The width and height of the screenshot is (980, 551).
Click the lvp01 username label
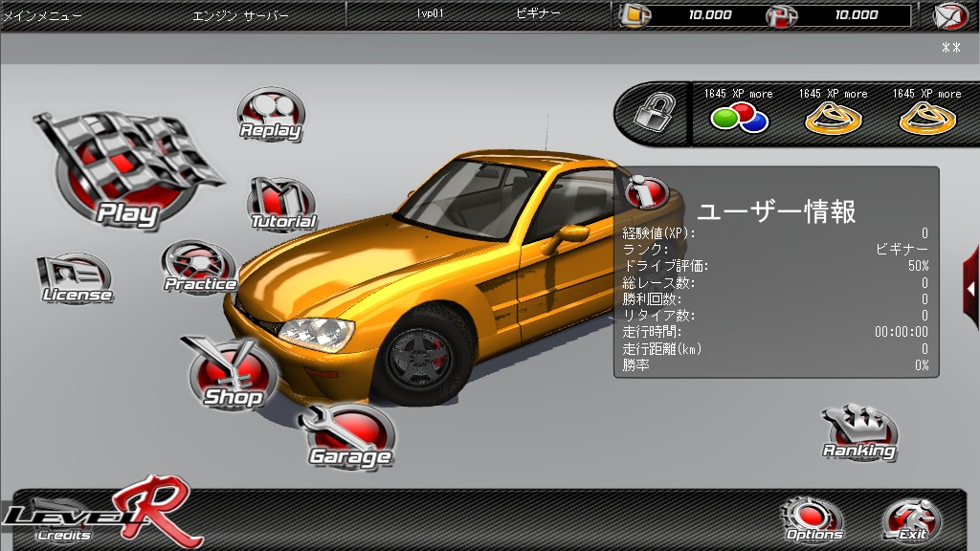pyautogui.click(x=430, y=13)
